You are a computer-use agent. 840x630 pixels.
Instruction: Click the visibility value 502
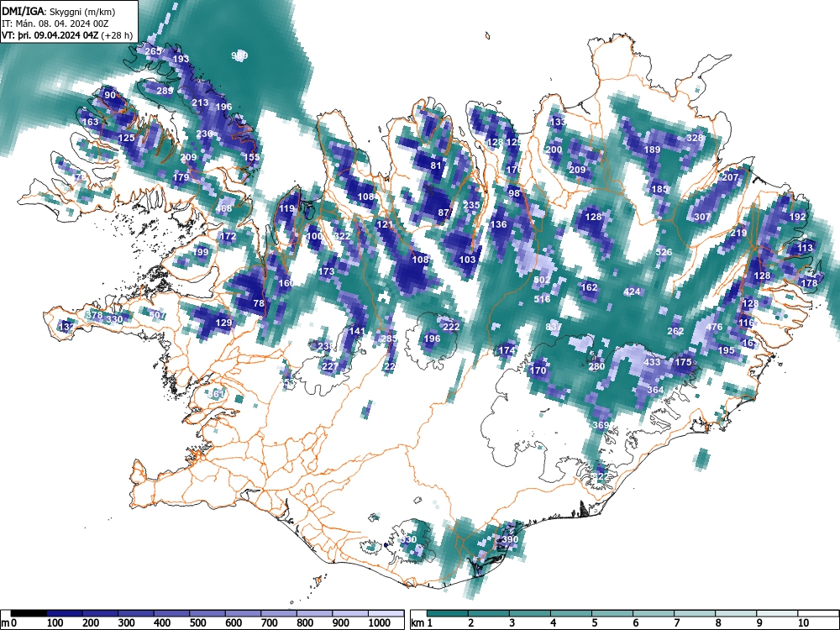(x=542, y=280)
